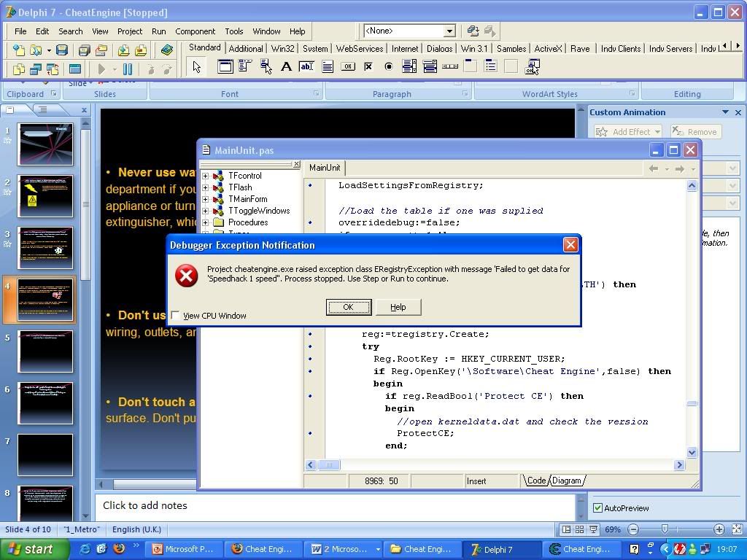Open the Project menu

130,31
